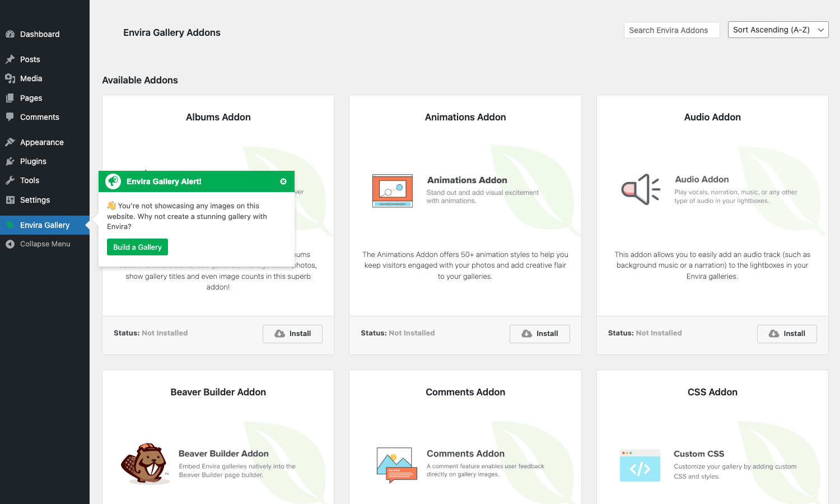Install the Animations Addon

tap(540, 334)
